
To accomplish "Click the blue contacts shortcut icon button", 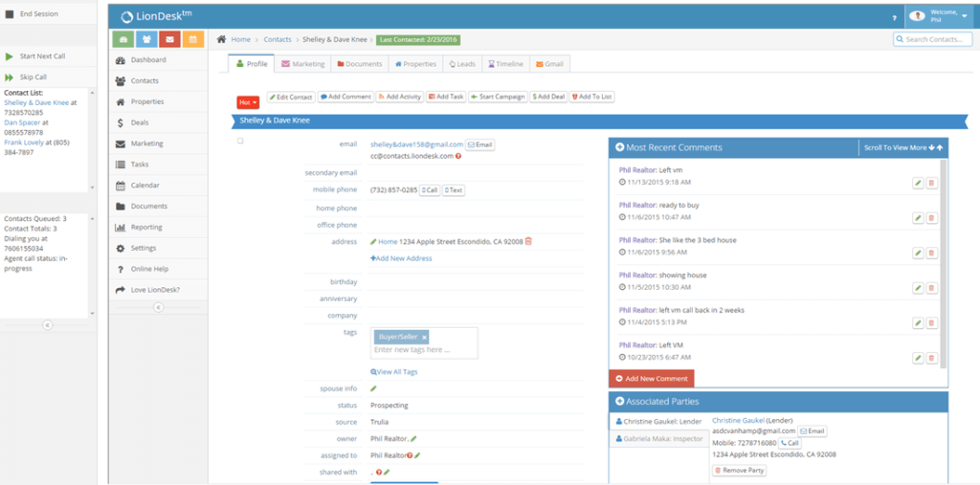I will pyautogui.click(x=146, y=39).
